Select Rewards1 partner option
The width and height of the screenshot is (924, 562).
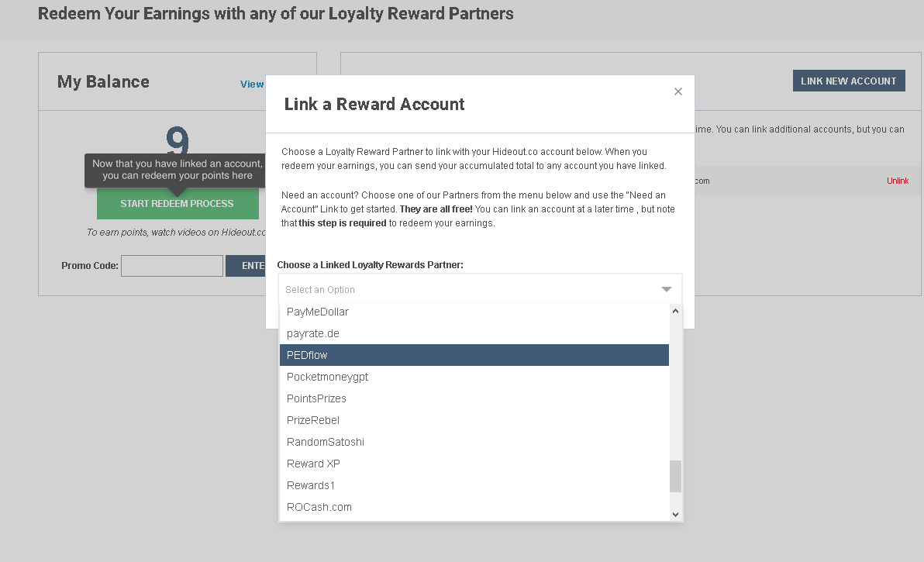pyautogui.click(x=311, y=485)
